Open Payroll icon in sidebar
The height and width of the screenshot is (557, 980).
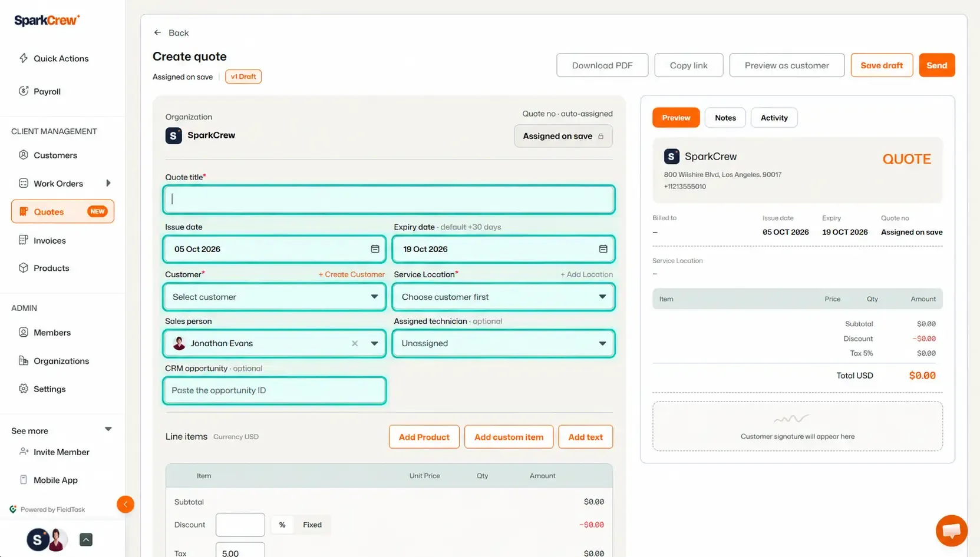click(24, 91)
